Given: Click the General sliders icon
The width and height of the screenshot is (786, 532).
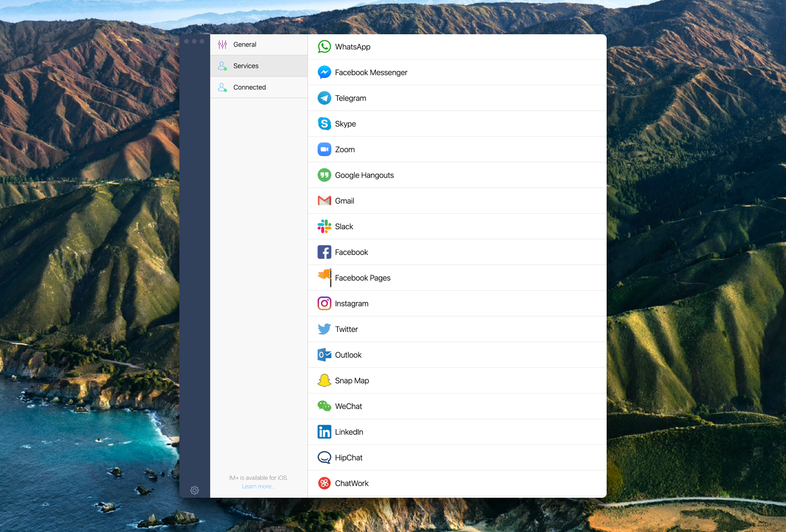Looking at the screenshot, I should click(x=222, y=45).
